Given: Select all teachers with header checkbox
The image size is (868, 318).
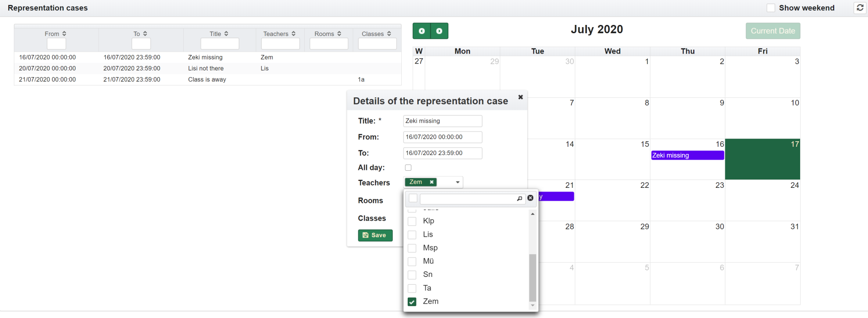Looking at the screenshot, I should pos(413,198).
